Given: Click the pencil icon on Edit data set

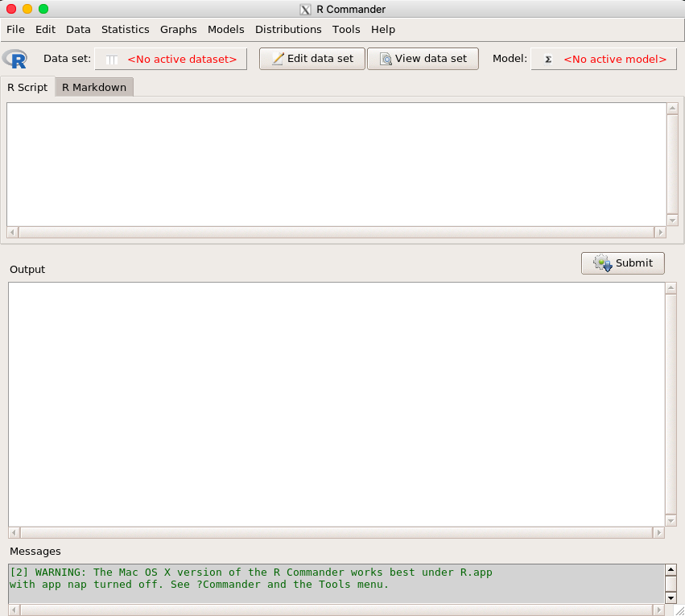Looking at the screenshot, I should [278, 59].
